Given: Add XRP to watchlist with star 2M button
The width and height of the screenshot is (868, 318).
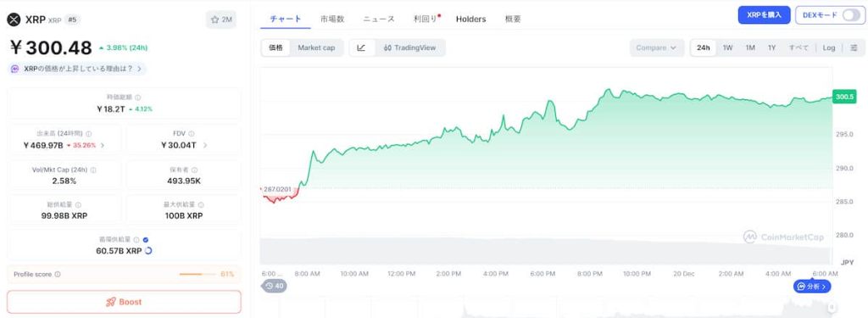Looking at the screenshot, I should pyautogui.click(x=221, y=20).
